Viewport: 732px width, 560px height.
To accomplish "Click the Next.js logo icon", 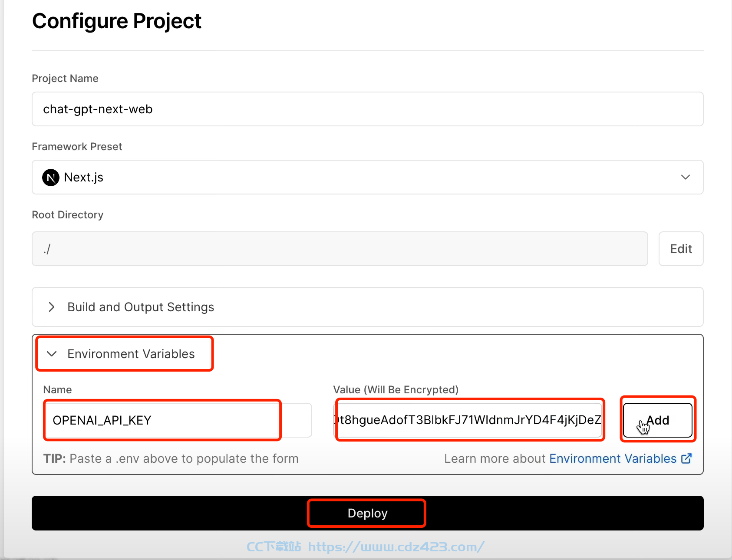I will point(51,178).
